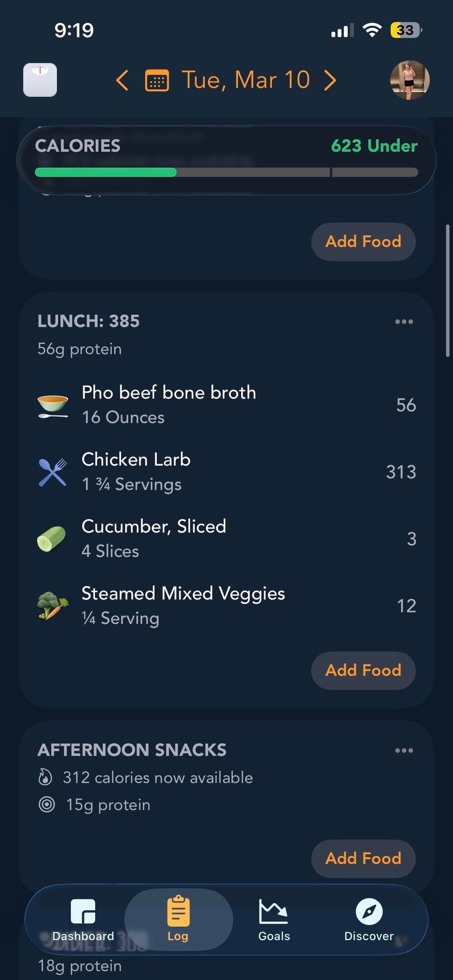Viewport: 453px width, 980px height.
Task: Tap Steamed Mixed Veggies broccoli icon
Action: pos(52,606)
